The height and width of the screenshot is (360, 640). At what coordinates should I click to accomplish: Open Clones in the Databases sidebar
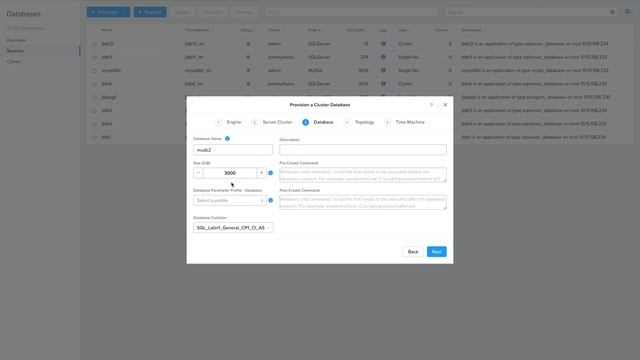coord(13,61)
